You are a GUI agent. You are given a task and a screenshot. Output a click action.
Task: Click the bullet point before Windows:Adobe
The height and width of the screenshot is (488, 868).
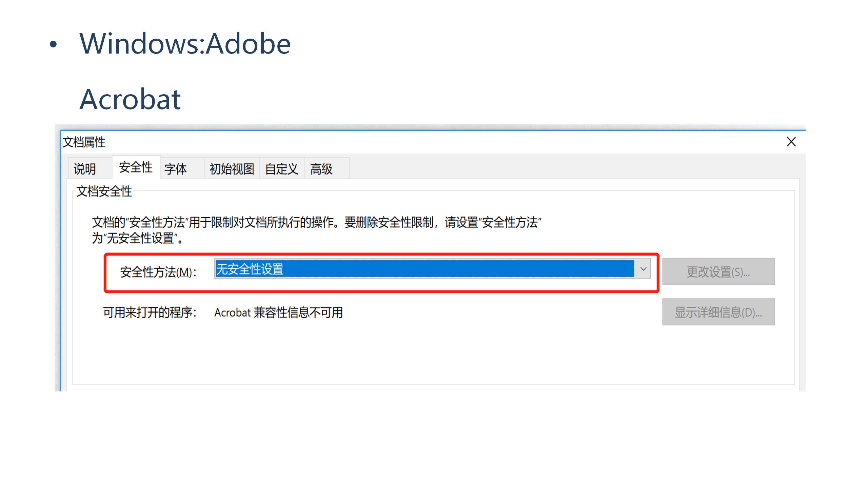(53, 44)
